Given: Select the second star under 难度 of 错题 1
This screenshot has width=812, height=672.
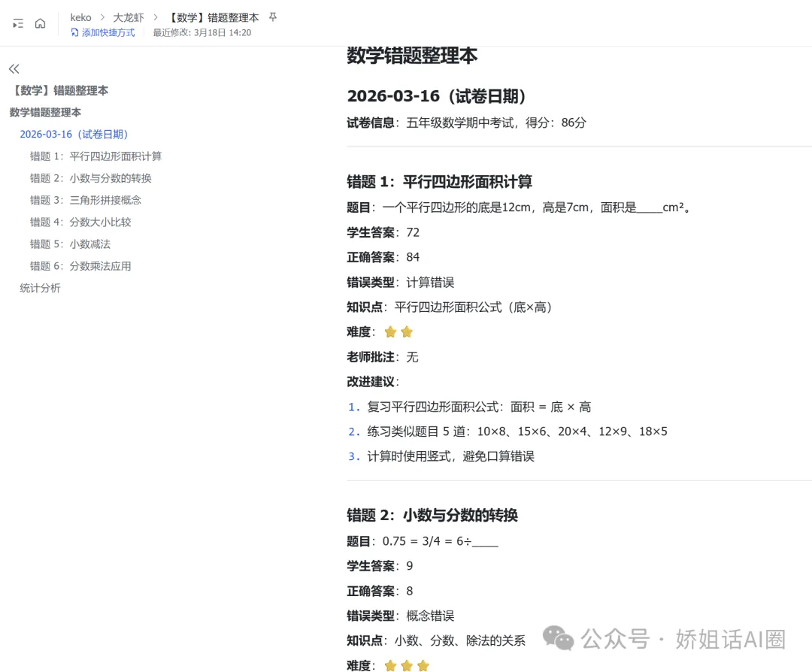Looking at the screenshot, I should 407,331.
